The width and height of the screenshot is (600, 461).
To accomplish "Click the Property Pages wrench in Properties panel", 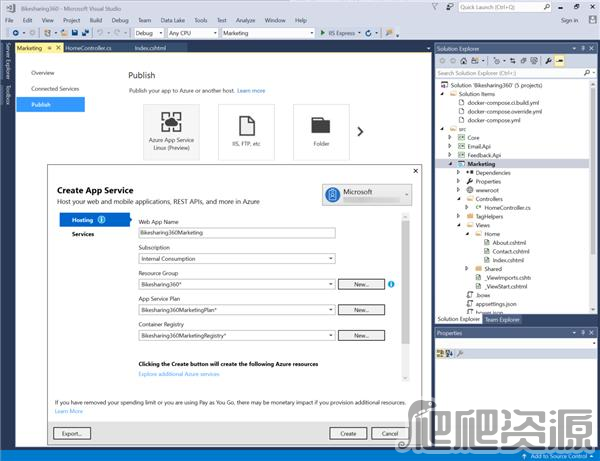I will tap(460, 353).
